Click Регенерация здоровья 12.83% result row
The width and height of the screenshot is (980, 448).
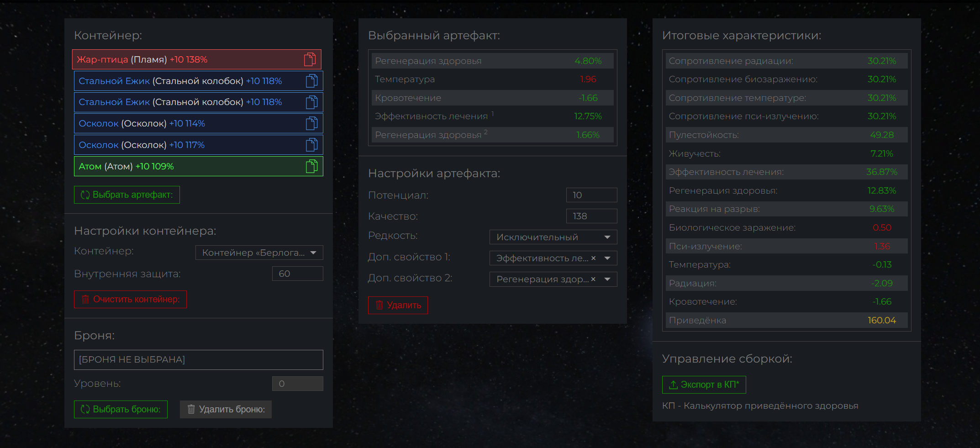(x=787, y=190)
